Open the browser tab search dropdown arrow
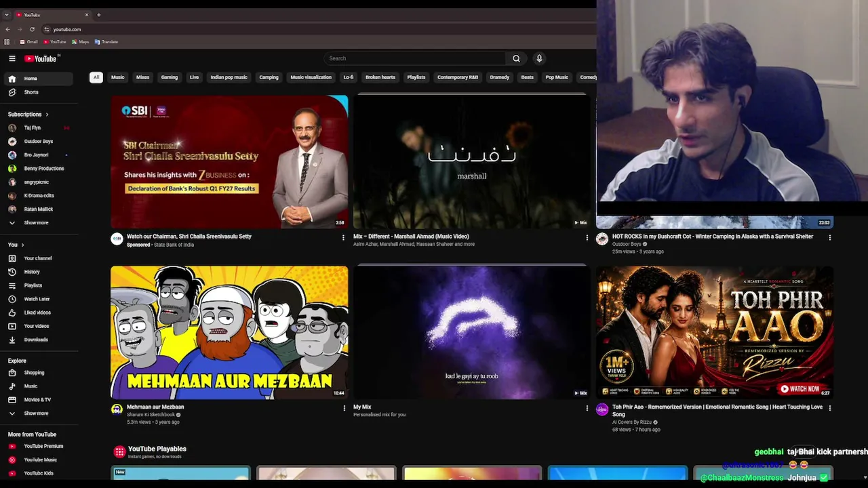 (x=7, y=15)
